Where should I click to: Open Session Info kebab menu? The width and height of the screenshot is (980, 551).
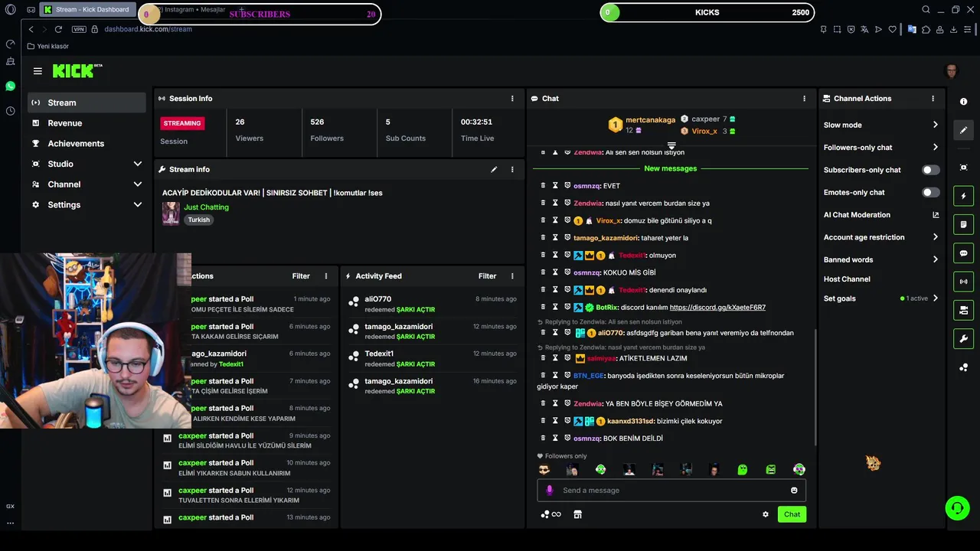[x=512, y=99]
